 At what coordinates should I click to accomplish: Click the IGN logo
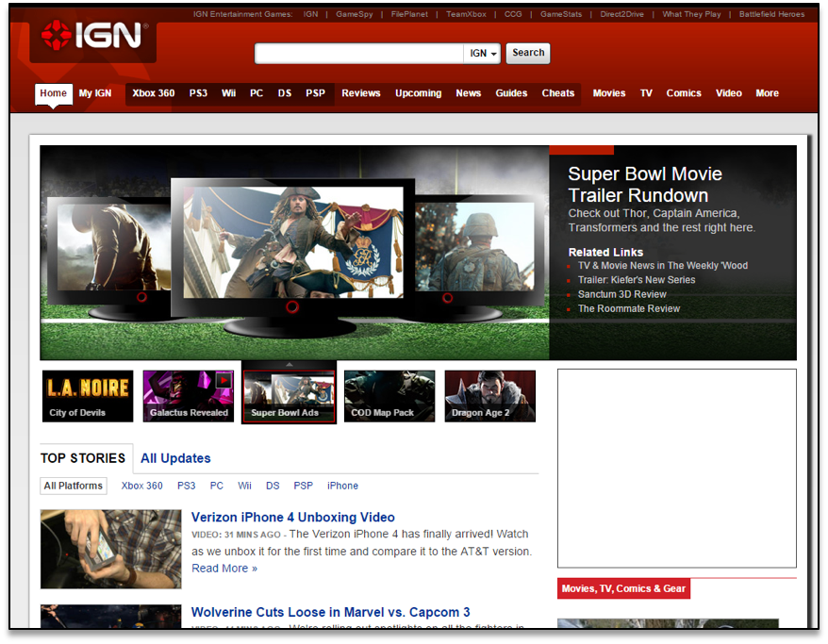[x=94, y=36]
